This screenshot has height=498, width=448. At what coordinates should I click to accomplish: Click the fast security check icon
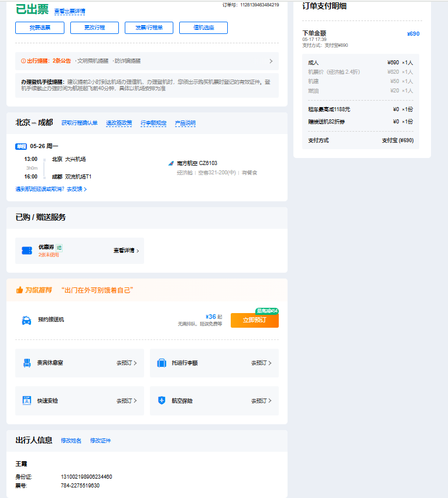[x=26, y=401]
